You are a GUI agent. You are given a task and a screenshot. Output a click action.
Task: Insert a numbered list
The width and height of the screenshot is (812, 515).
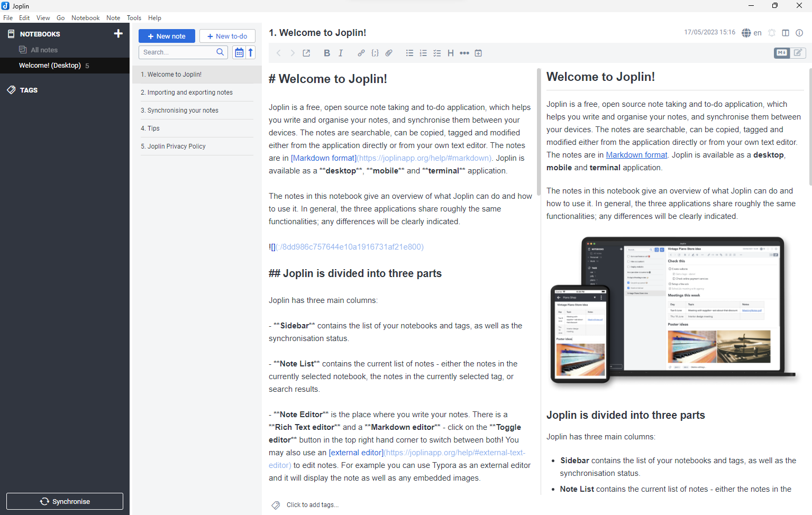pos(423,53)
